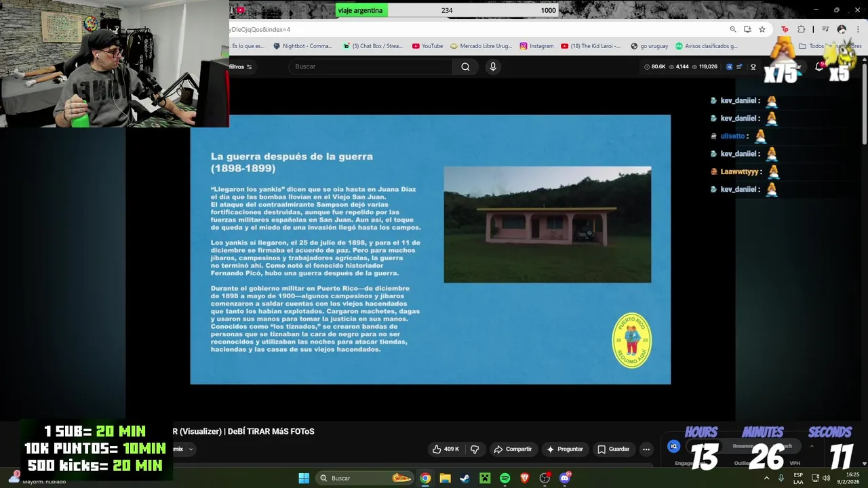The height and width of the screenshot is (488, 868).
Task: Click the Windows taskbar Buscar search box
Action: tap(364, 478)
